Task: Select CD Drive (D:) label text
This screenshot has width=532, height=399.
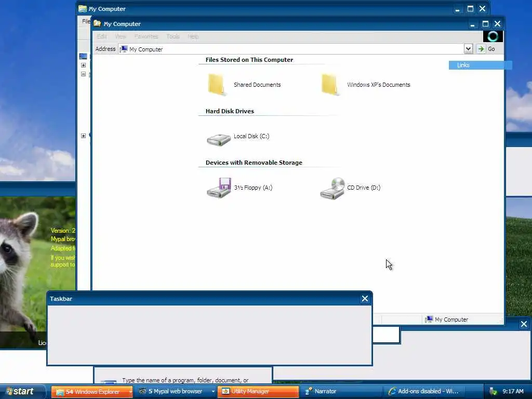Action: tap(364, 188)
